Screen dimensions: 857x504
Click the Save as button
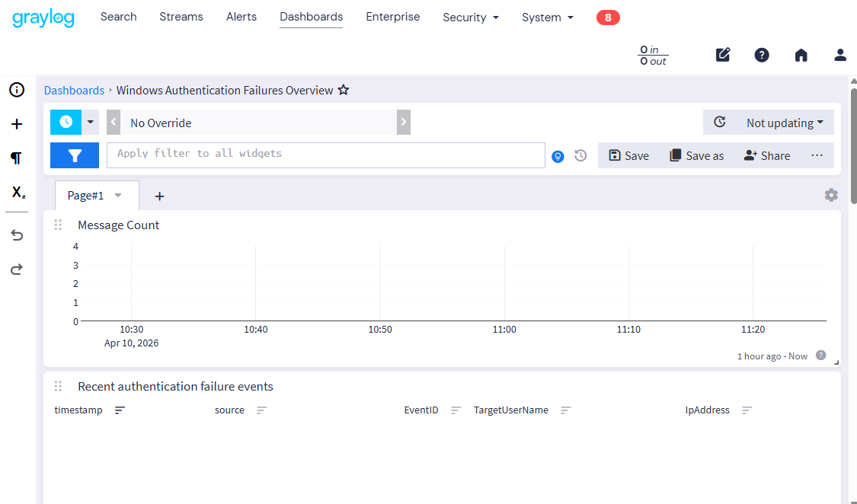[x=696, y=155]
